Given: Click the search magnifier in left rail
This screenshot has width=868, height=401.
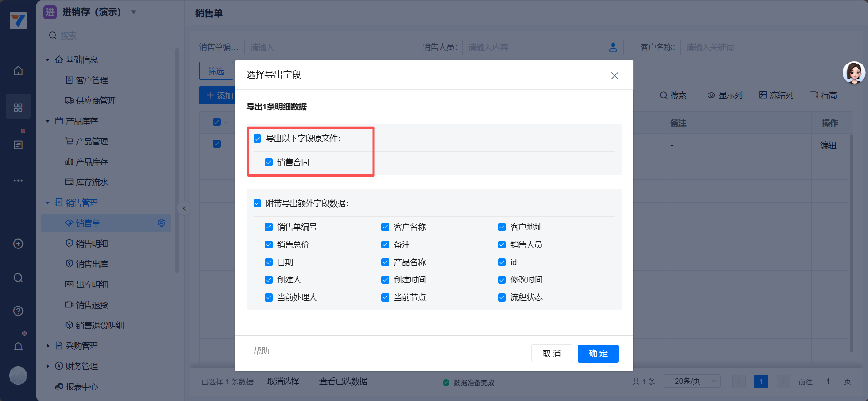Looking at the screenshot, I should pos(18,278).
